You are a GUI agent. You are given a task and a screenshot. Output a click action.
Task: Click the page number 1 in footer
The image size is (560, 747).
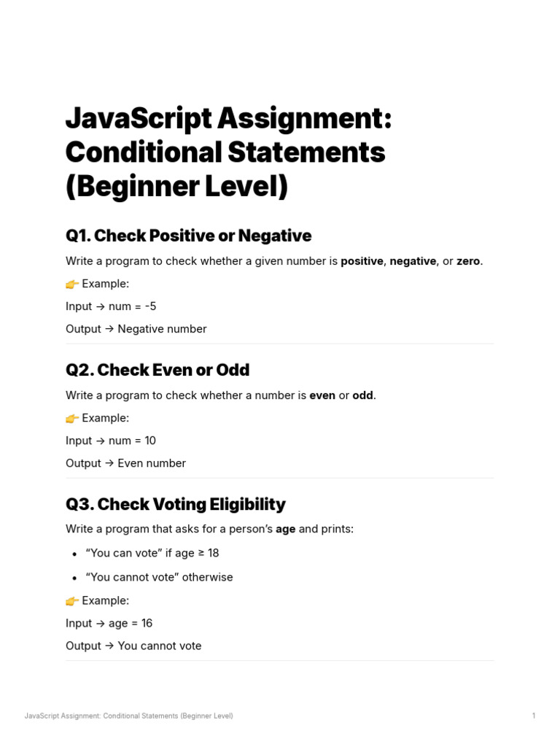click(534, 716)
